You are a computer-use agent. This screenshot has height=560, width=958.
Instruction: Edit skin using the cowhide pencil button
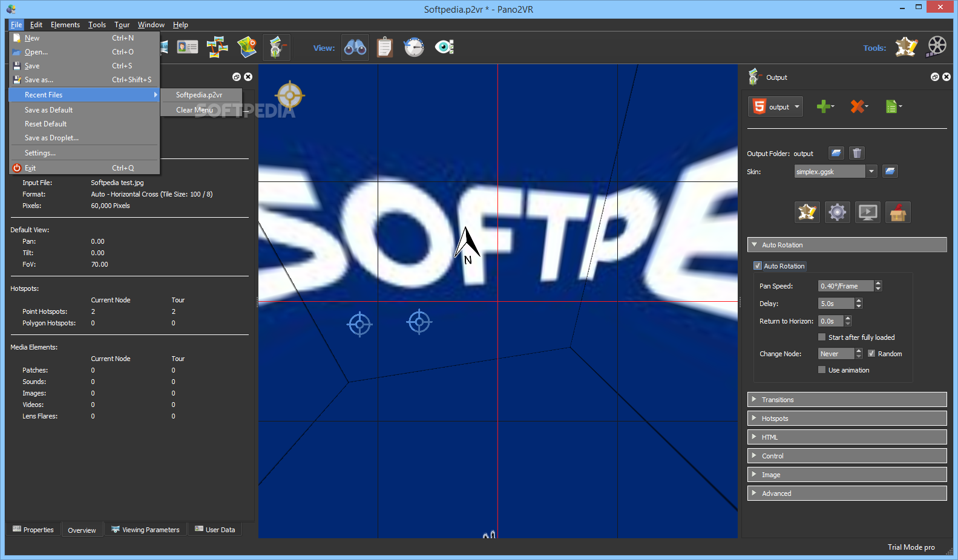[x=807, y=212]
